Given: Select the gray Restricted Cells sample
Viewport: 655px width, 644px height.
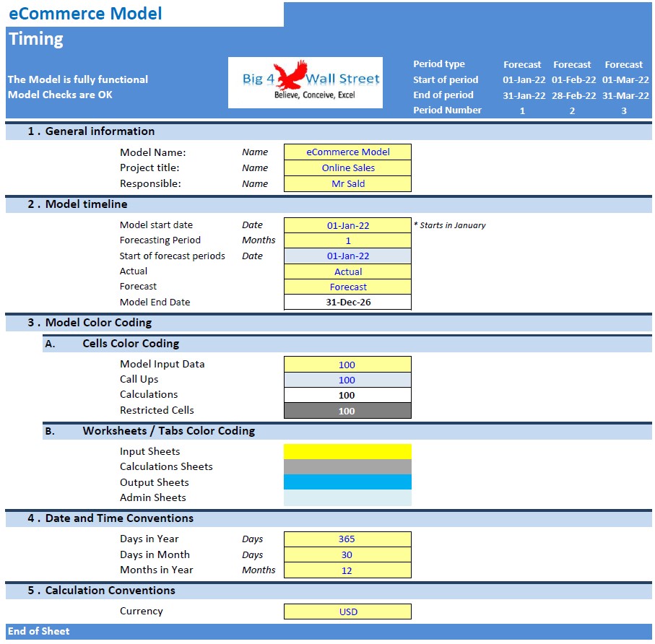Looking at the screenshot, I should click(347, 411).
